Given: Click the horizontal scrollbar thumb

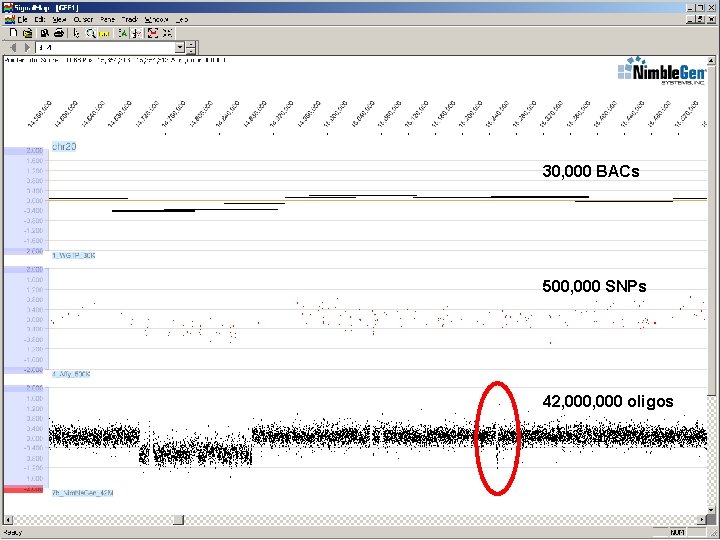Looking at the screenshot, I should coord(179,519).
